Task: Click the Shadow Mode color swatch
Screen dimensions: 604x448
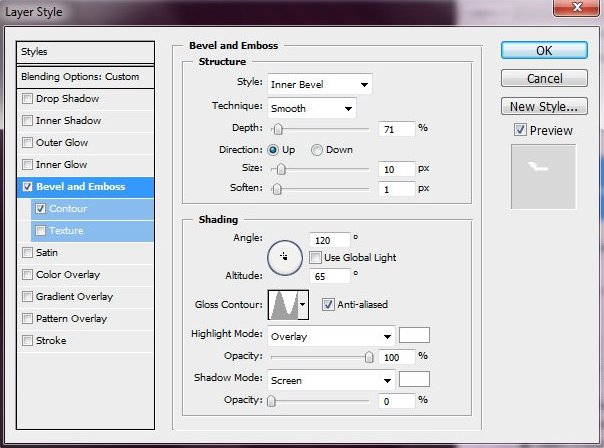Action: point(414,380)
